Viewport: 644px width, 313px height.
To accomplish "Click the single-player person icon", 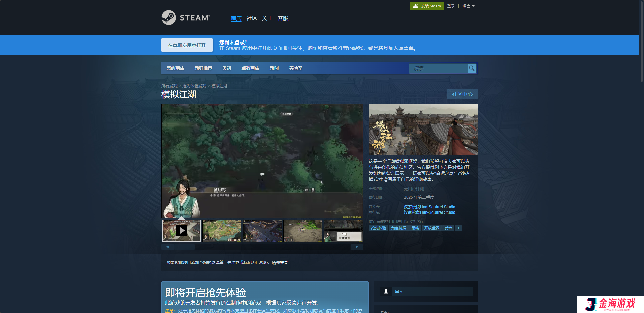I will coord(386,291).
